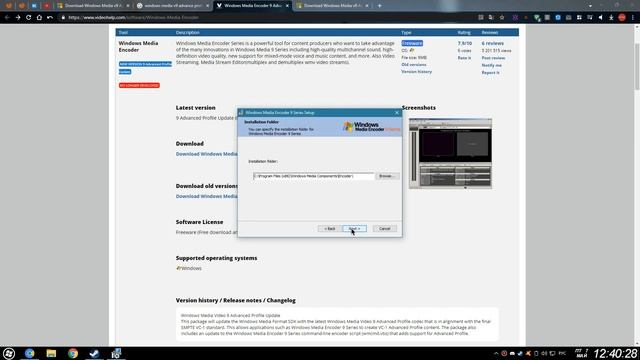Click the videohelp.com address bar
This screenshot has width=640, height=360.
pyautogui.click(x=265, y=18)
